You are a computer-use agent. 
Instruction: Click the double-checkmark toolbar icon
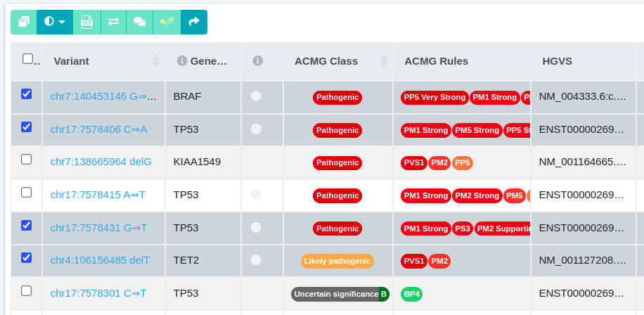point(167,22)
